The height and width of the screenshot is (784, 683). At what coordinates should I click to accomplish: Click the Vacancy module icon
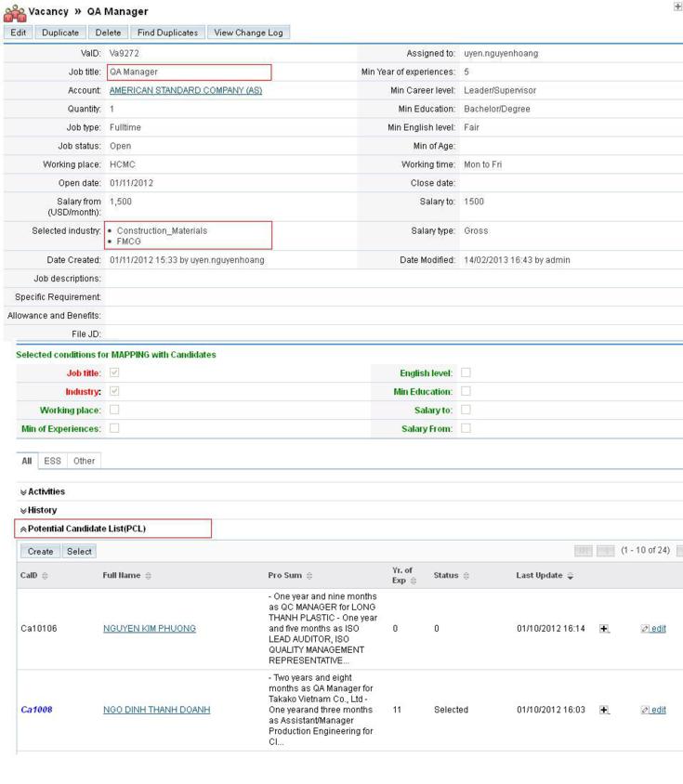click(15, 13)
